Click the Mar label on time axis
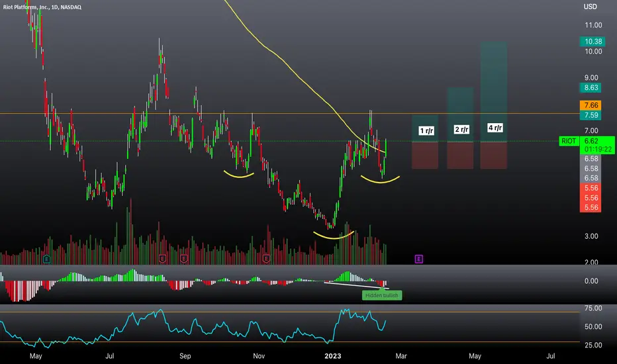The image size is (617, 364). click(x=401, y=356)
